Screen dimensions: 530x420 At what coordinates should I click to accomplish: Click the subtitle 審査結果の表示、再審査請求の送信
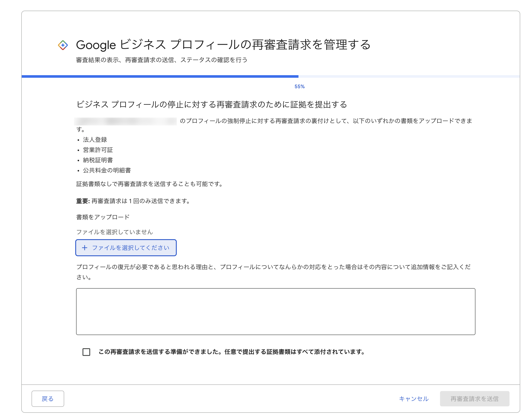(x=162, y=60)
